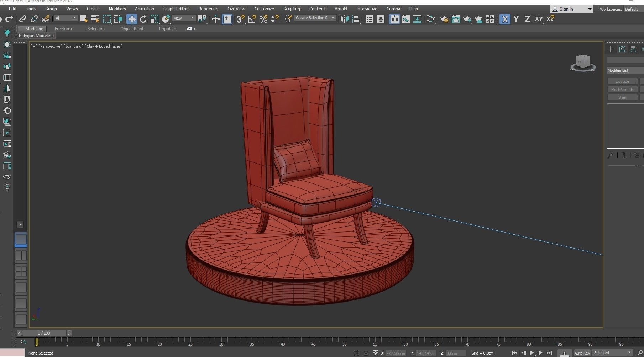The image size is (644, 357).
Task: Click the Select and Place tool
Action: pyautogui.click(x=166, y=19)
